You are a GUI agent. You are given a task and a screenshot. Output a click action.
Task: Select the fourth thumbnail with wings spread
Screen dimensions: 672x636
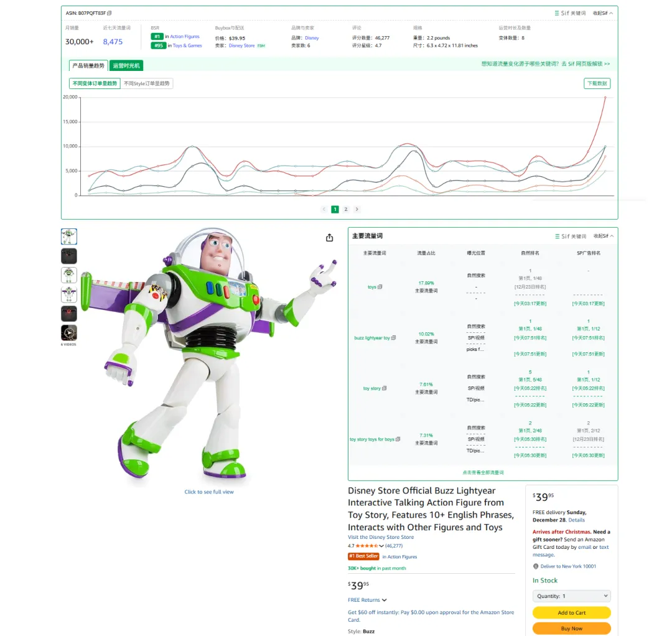(x=69, y=294)
